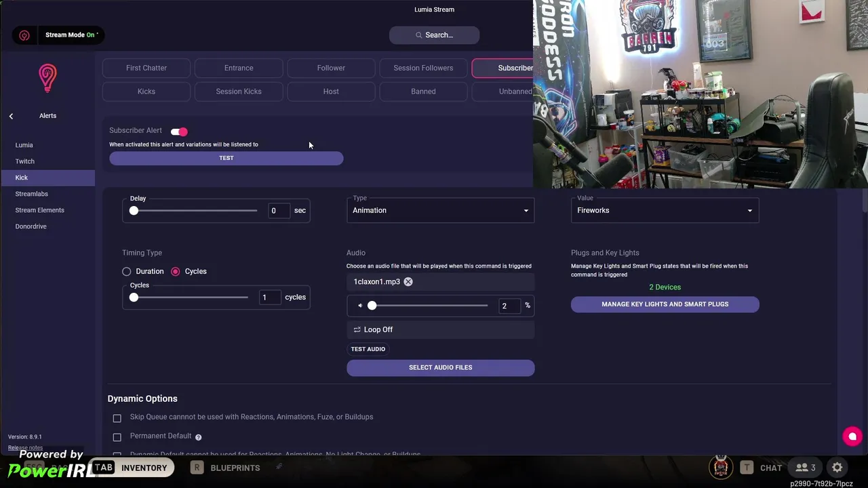Select the Cycles timing type
The height and width of the screenshot is (488, 868).
click(176, 271)
